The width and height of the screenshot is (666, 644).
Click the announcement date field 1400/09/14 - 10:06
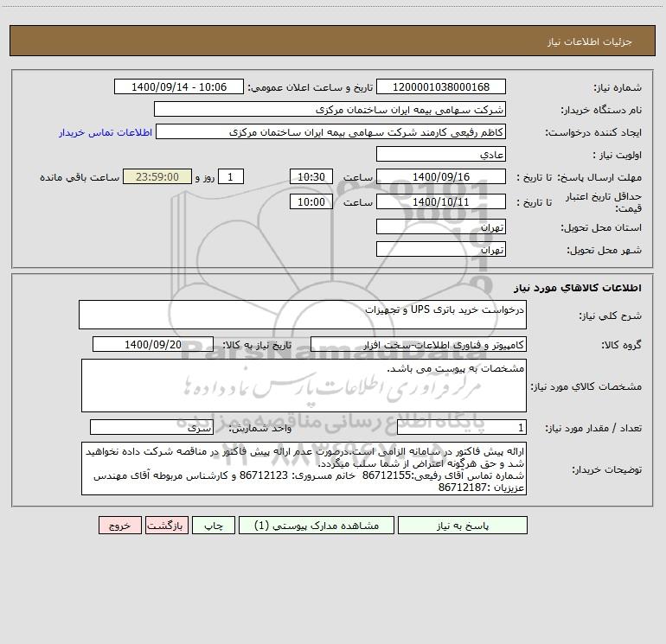point(179,87)
